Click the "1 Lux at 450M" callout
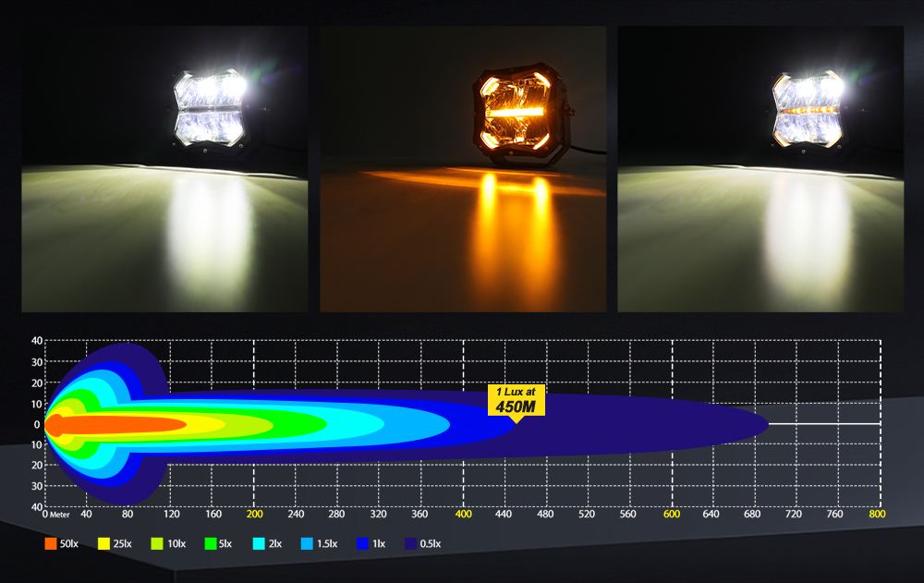This screenshot has width=924, height=583. pyautogui.click(x=517, y=401)
